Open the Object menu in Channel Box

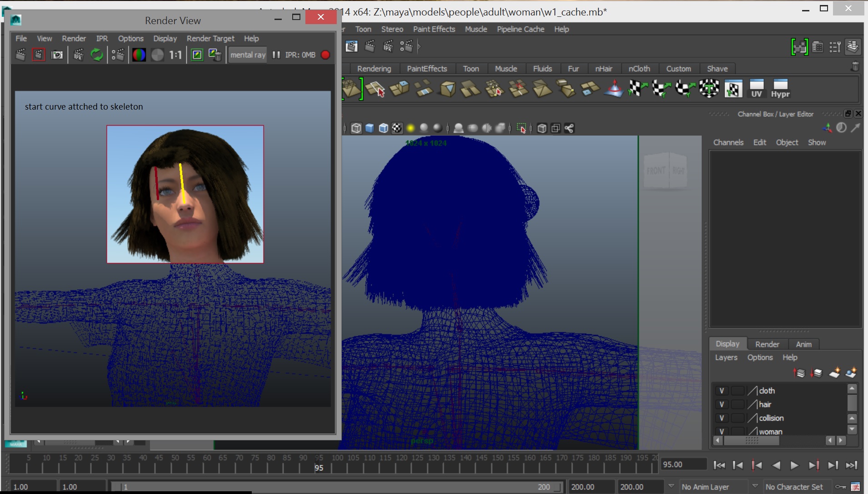click(x=787, y=142)
